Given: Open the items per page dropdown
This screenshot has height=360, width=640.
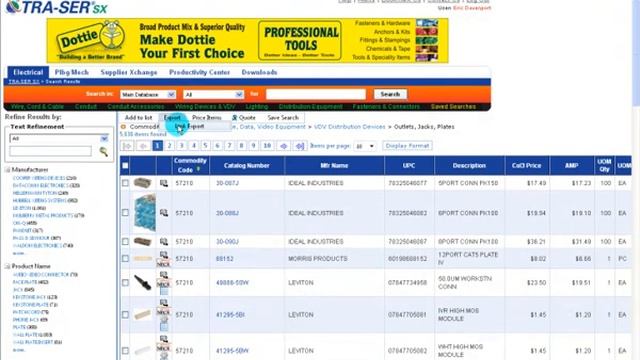Looking at the screenshot, I should [364, 146].
